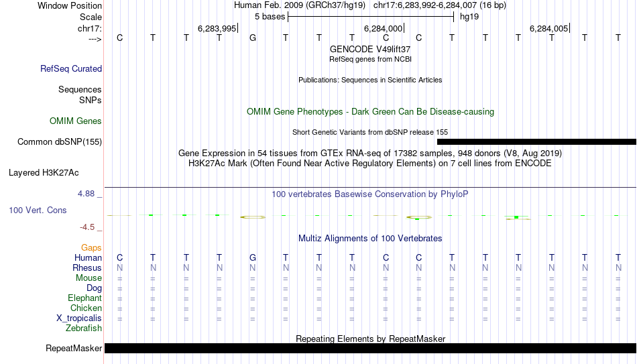Select the Rhesus species label
The height and width of the screenshot is (364, 637).
[x=87, y=267]
